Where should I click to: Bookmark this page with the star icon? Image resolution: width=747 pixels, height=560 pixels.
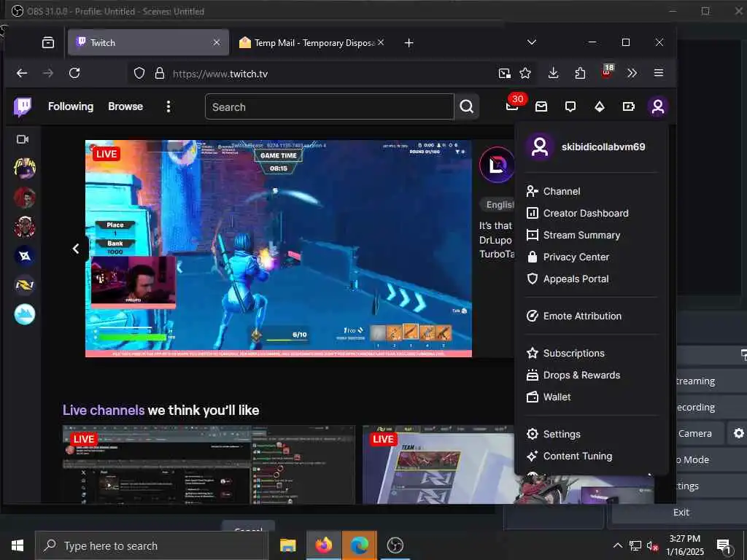(525, 73)
